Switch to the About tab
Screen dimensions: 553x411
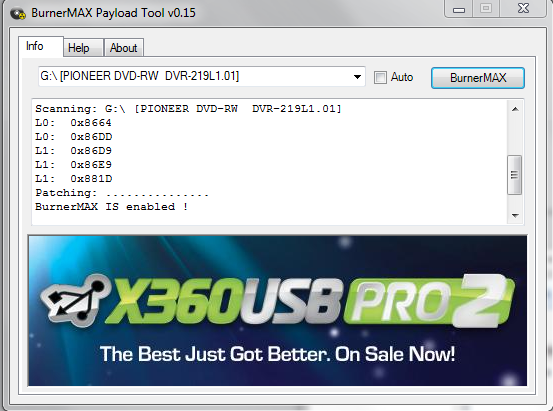point(123,48)
